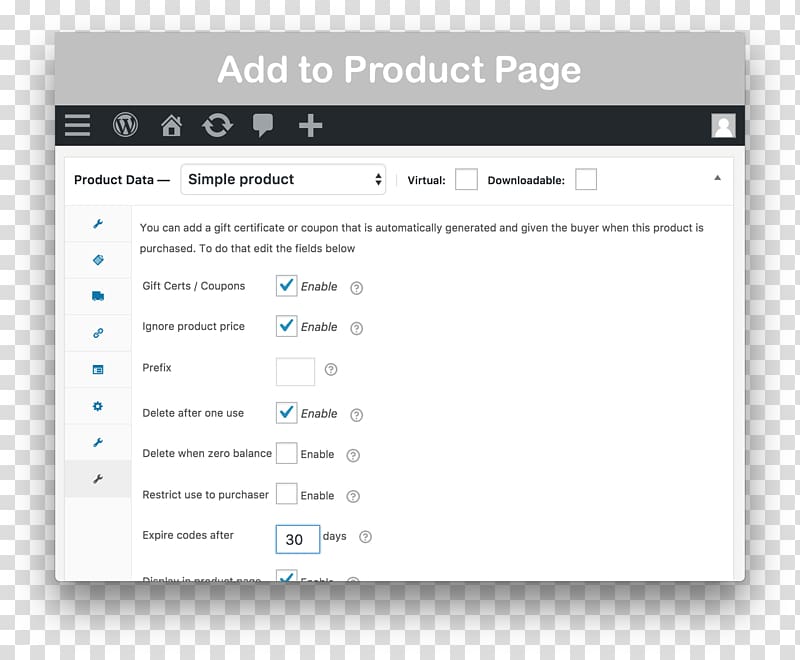Collapse the Product Data panel arrow
Image resolution: width=800 pixels, height=660 pixels.
tap(717, 178)
